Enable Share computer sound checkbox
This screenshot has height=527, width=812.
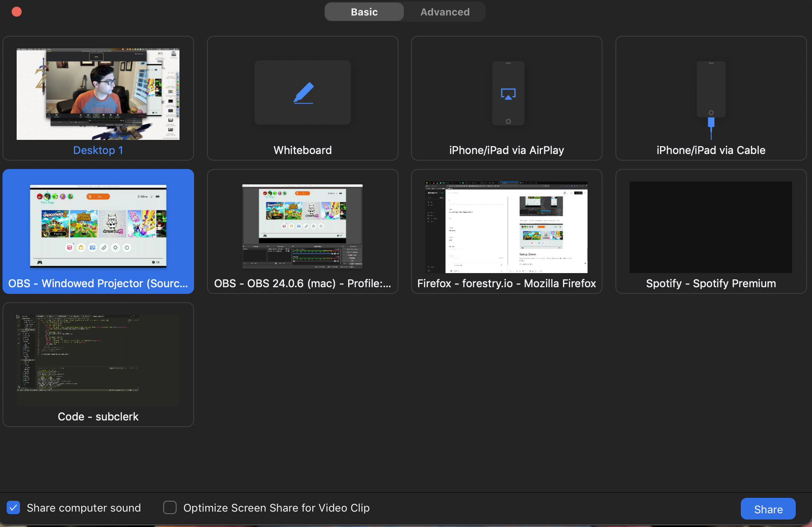coord(13,507)
